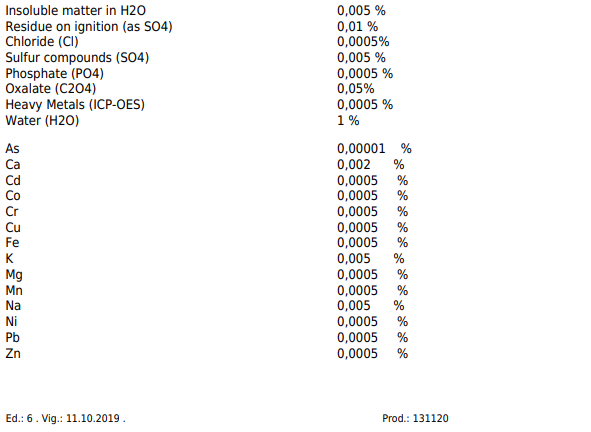
Task: Click the Na element symbol
Action: click(x=13, y=306)
